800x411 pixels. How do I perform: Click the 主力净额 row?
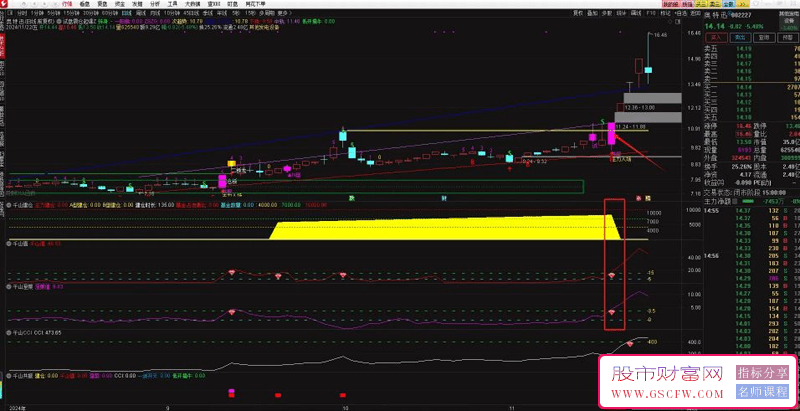pyautogui.click(x=752, y=201)
